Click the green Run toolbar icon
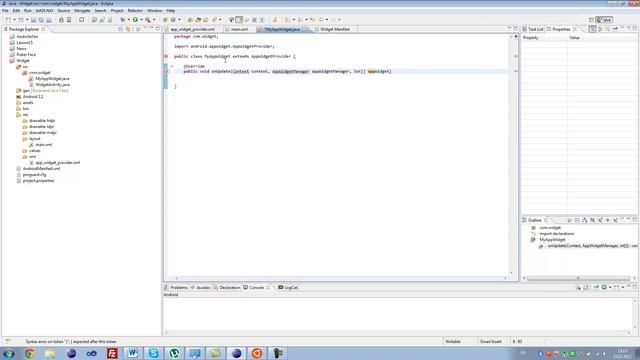 click(135, 20)
